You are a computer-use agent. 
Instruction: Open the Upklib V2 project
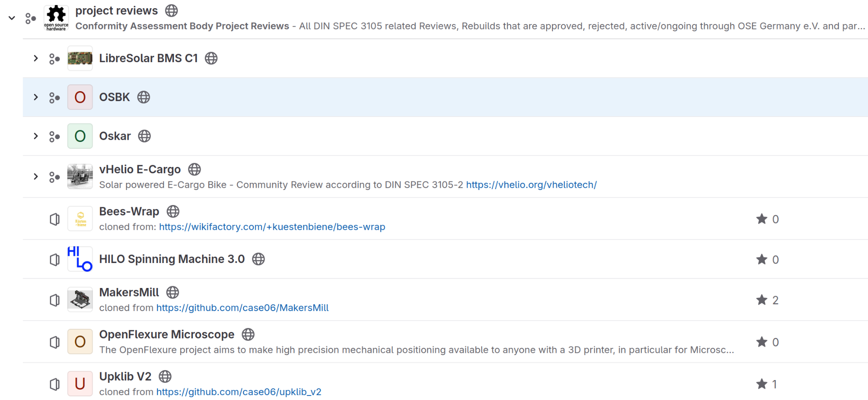tap(125, 376)
